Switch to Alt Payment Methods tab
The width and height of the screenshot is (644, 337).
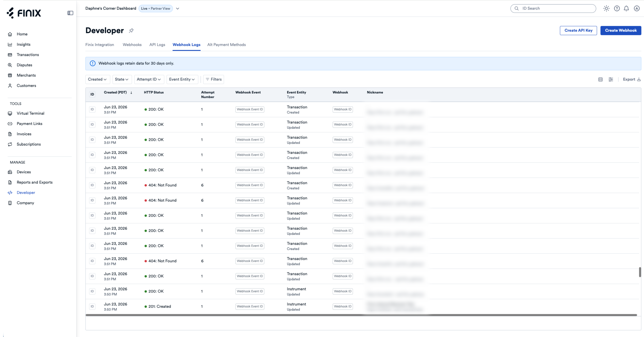click(226, 44)
